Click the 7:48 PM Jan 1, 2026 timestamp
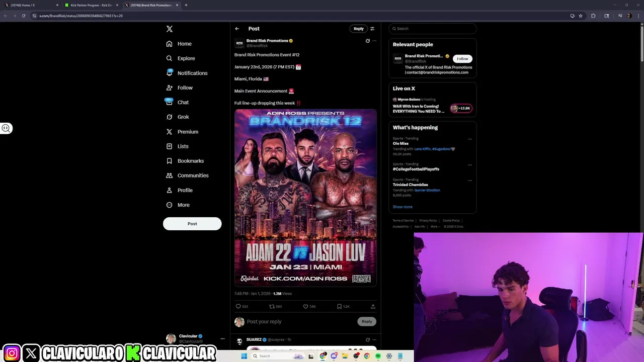The height and width of the screenshot is (362, 644). 253,294
